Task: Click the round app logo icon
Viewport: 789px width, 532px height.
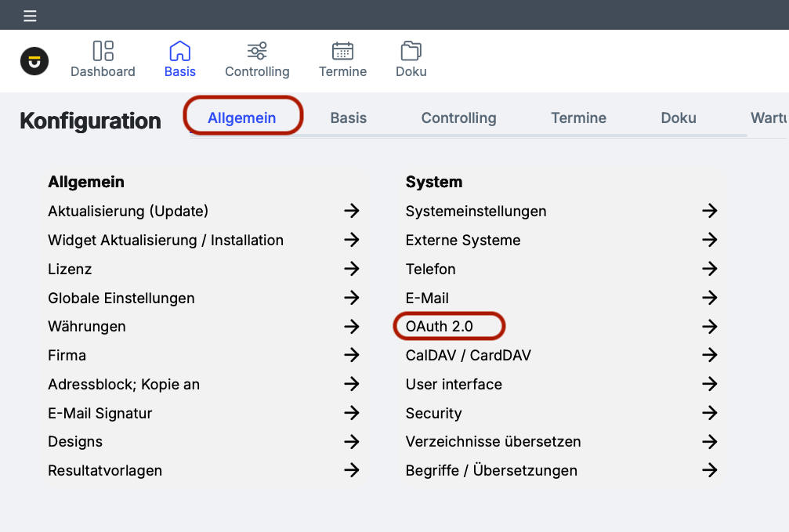Action: pos(34,61)
